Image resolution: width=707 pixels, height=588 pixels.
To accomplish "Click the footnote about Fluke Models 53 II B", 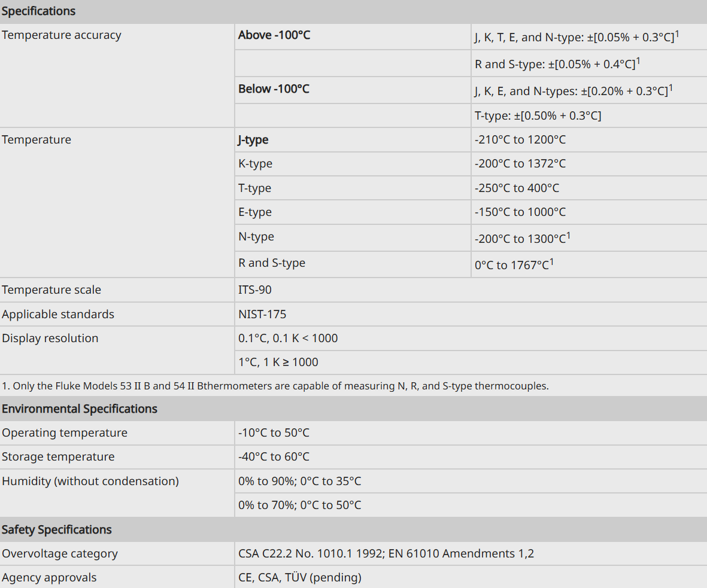I will 275,386.
